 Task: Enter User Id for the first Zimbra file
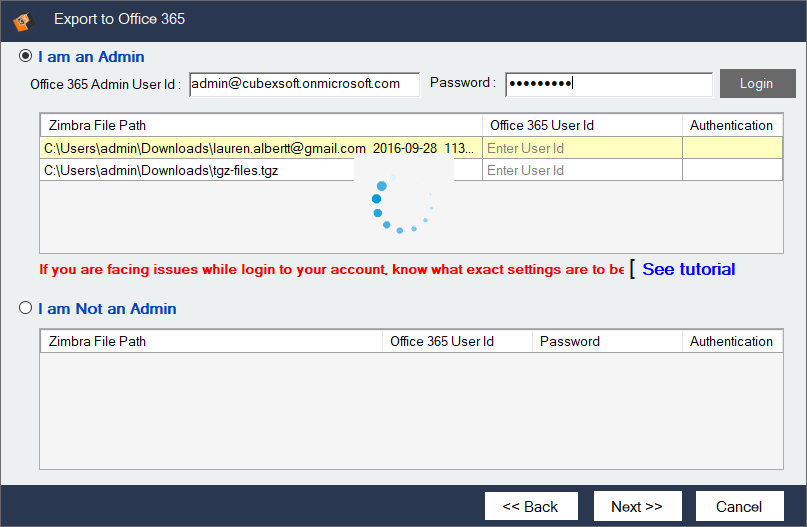tap(581, 148)
